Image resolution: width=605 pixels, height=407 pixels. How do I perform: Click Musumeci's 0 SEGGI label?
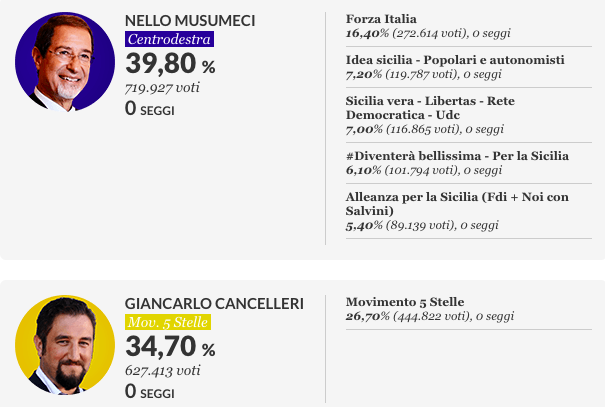[150, 108]
